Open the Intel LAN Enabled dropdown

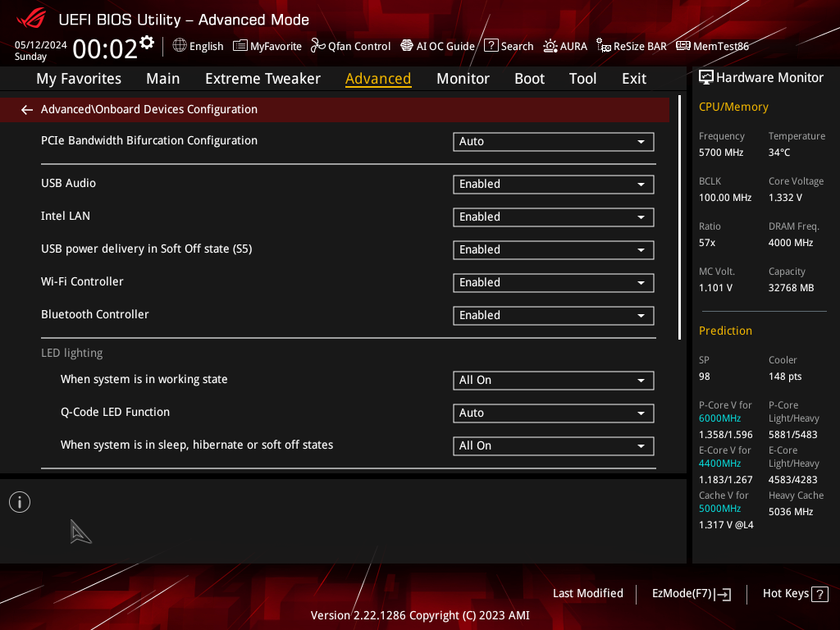tap(554, 217)
